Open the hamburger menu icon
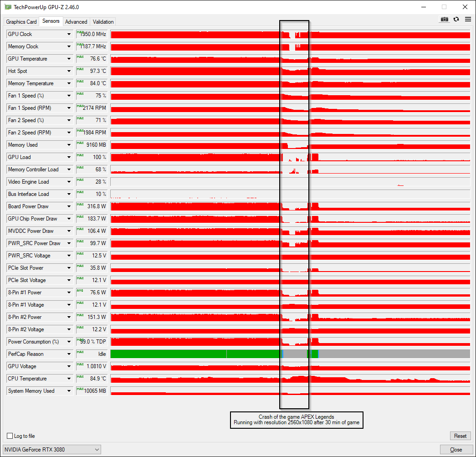Screen dimensions: 476x457 click(468, 20)
